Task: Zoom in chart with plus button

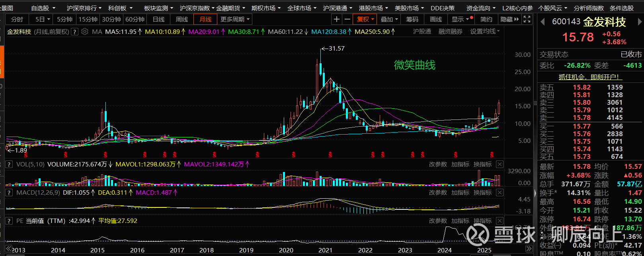Action: [x=337, y=19]
